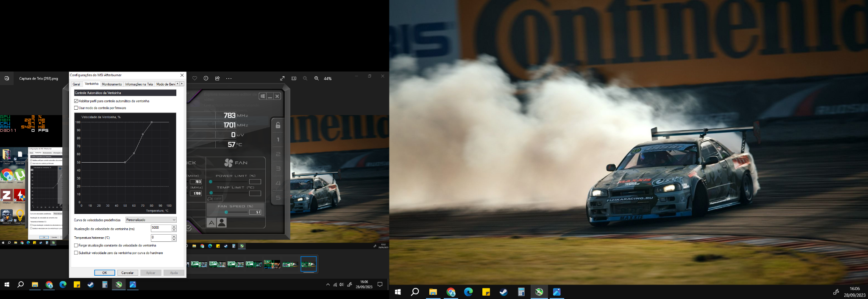Image resolution: width=868 pixels, height=299 pixels.
Task: Add the photo to favorites with the heart icon
Action: pyautogui.click(x=195, y=78)
